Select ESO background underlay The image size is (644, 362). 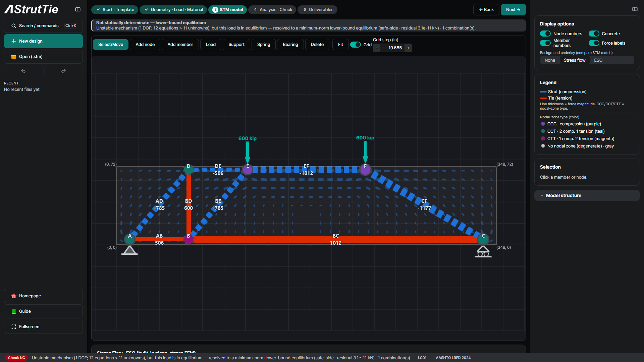(x=598, y=60)
